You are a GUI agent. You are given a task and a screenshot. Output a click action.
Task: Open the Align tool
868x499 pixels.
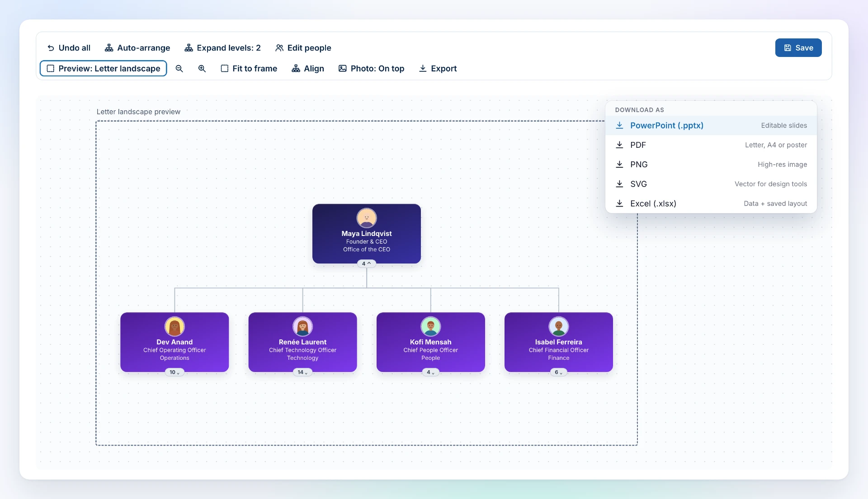pos(308,69)
